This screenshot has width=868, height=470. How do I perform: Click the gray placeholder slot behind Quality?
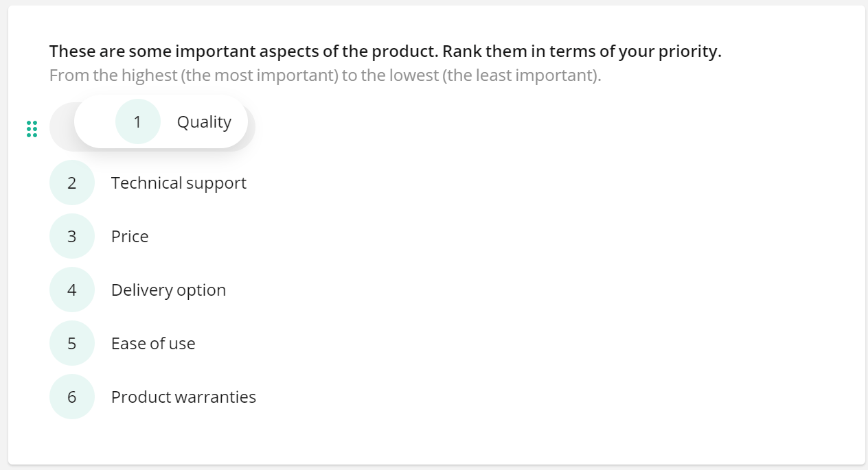61,128
